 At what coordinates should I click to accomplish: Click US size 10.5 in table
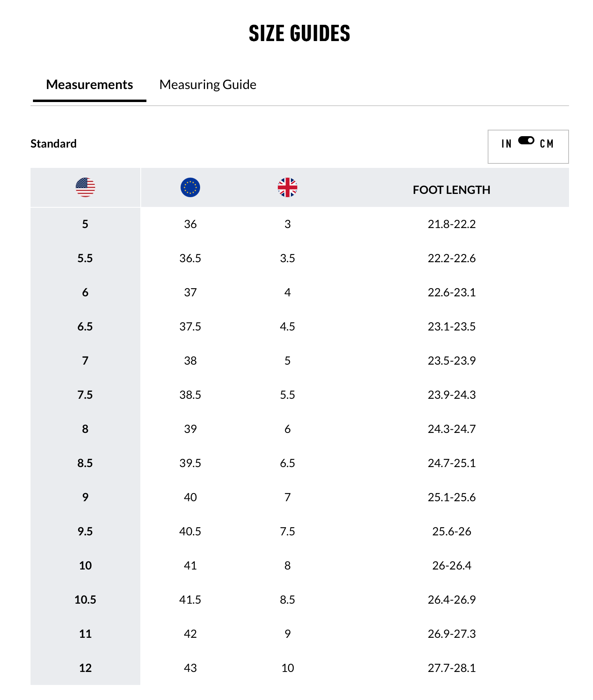[x=85, y=600]
